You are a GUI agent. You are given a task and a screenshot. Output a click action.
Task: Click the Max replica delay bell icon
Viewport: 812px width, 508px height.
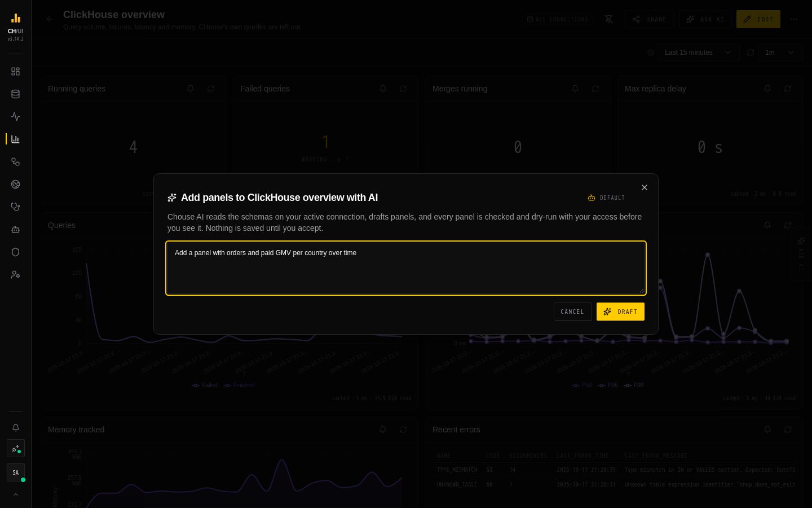[767, 89]
